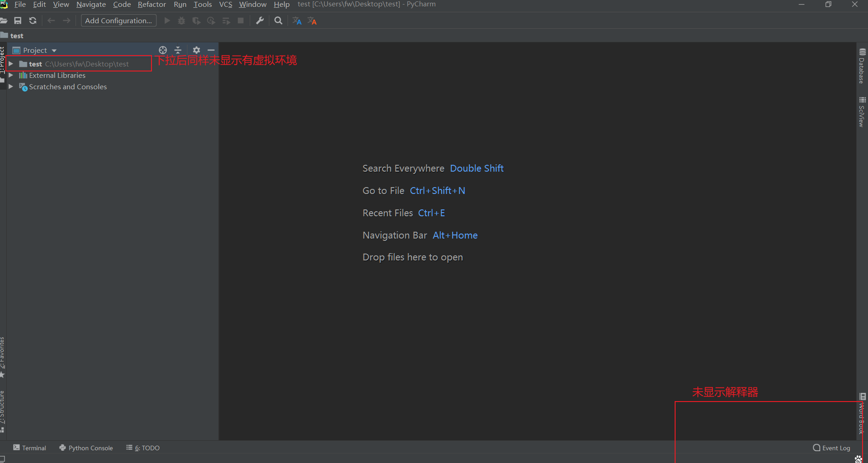The image size is (868, 463).
Task: Select the test project root row
Action: click(x=112, y=64)
